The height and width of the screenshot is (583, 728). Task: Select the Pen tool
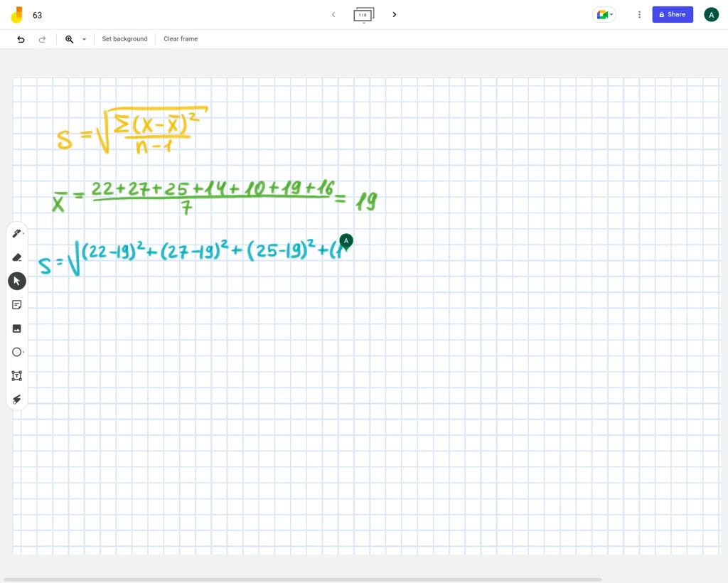(16, 233)
